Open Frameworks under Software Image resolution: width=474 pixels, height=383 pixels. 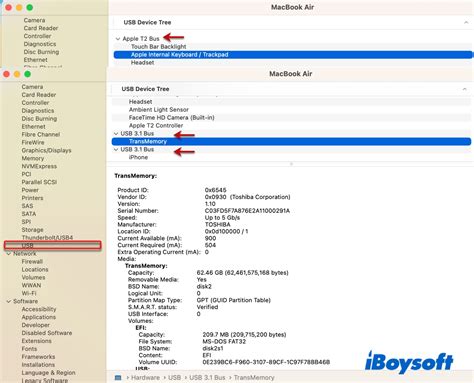38,357
